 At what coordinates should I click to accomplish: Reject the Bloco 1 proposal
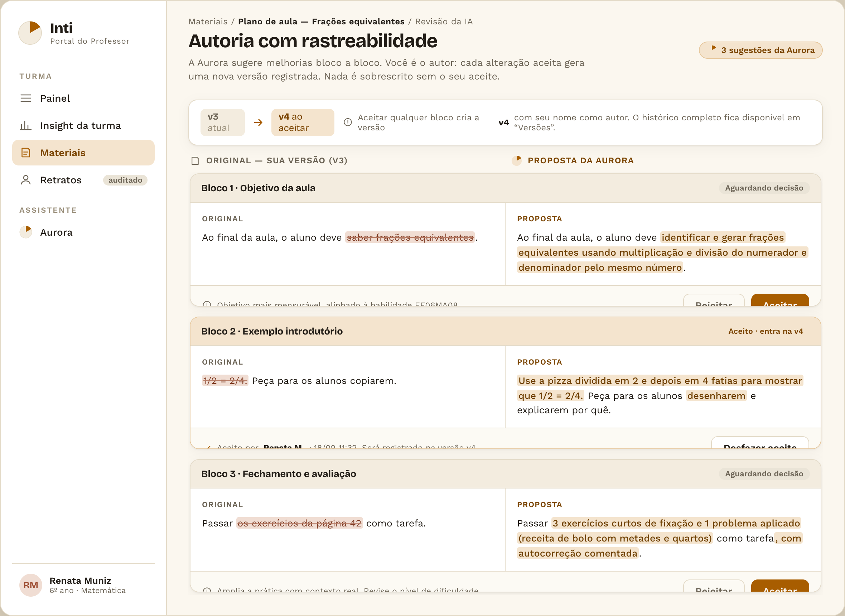[x=714, y=300]
